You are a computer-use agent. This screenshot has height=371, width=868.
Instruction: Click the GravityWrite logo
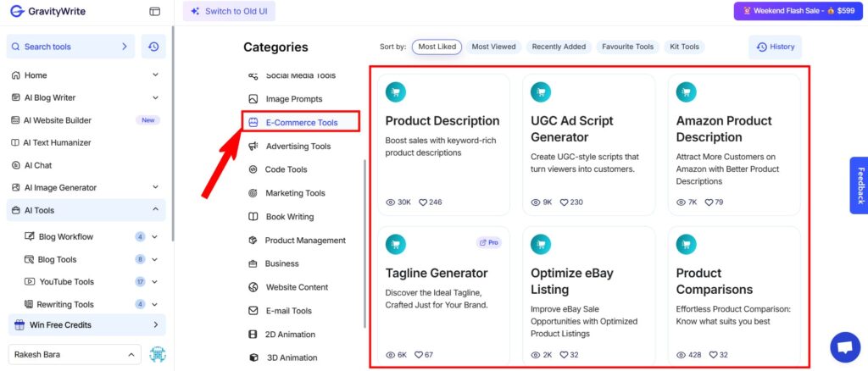point(47,11)
